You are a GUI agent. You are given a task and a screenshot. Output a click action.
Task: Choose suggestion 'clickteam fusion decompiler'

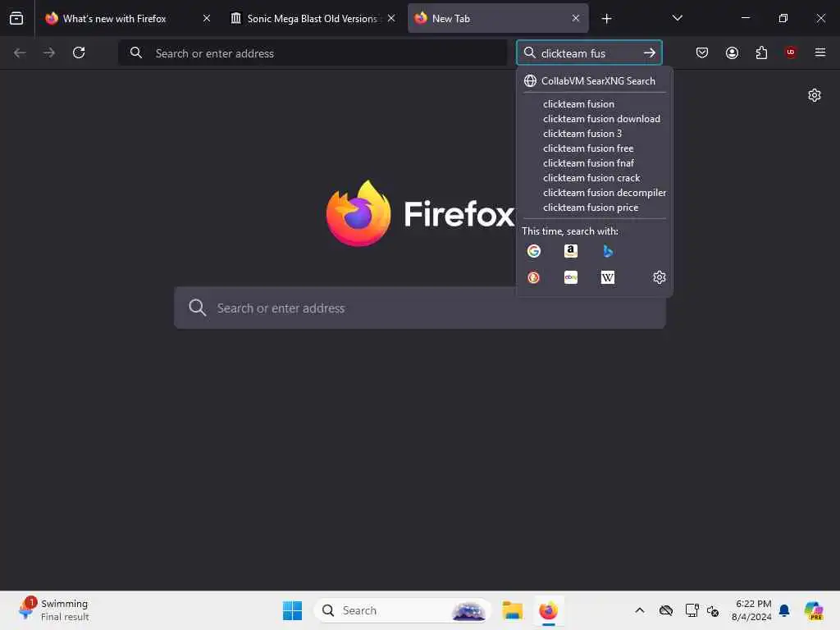point(594,192)
